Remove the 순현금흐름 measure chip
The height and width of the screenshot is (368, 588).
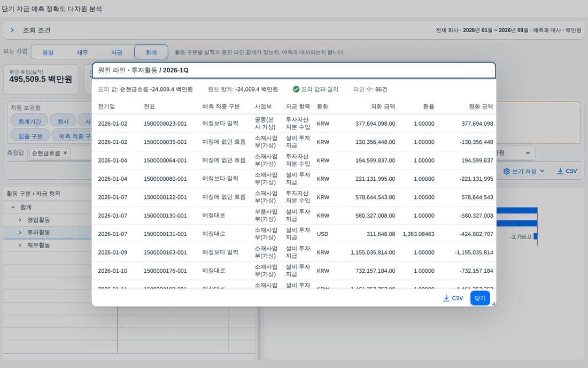point(65,153)
